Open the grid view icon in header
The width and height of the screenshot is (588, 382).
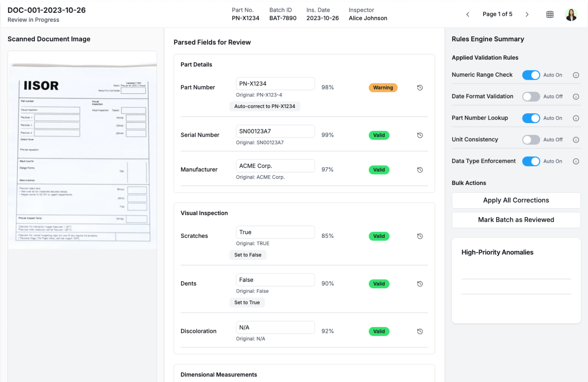(x=550, y=14)
